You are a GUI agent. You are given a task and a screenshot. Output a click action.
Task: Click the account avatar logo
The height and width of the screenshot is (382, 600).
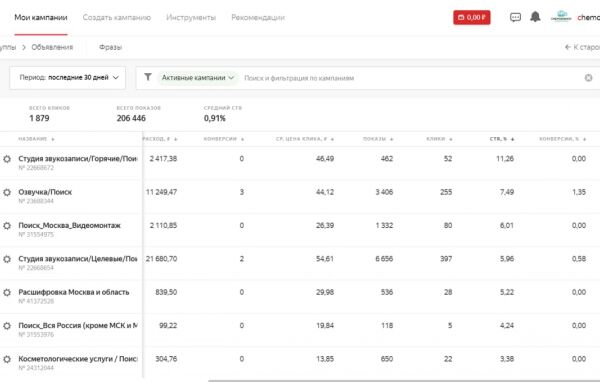561,17
